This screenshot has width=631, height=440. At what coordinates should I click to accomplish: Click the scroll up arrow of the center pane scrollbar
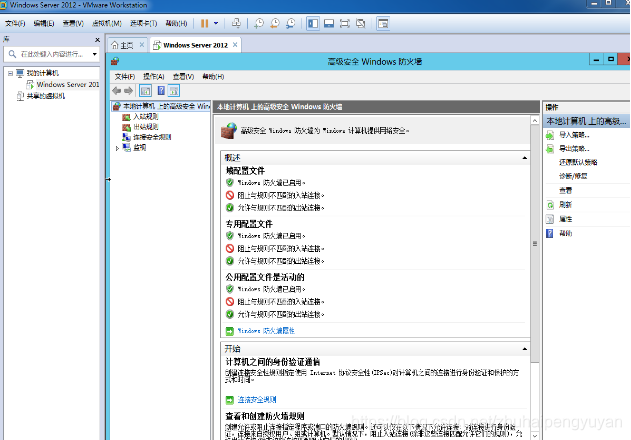tap(535, 120)
